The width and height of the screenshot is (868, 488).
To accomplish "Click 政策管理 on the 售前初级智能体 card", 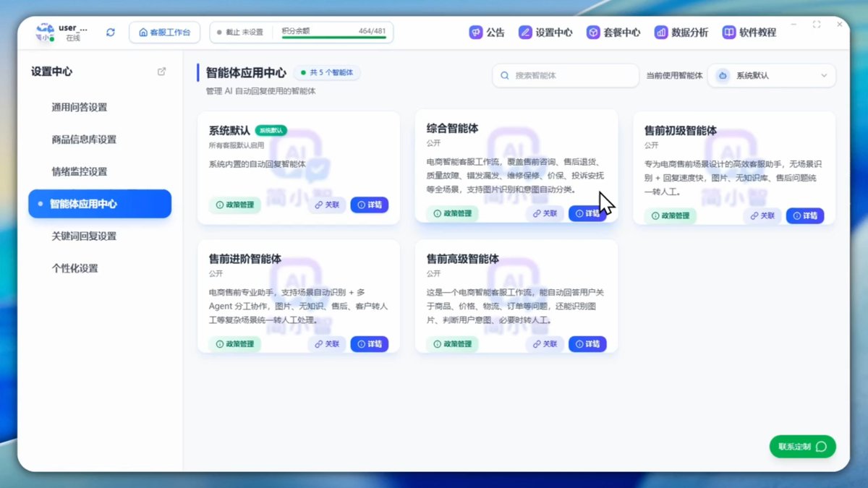I will [671, 215].
